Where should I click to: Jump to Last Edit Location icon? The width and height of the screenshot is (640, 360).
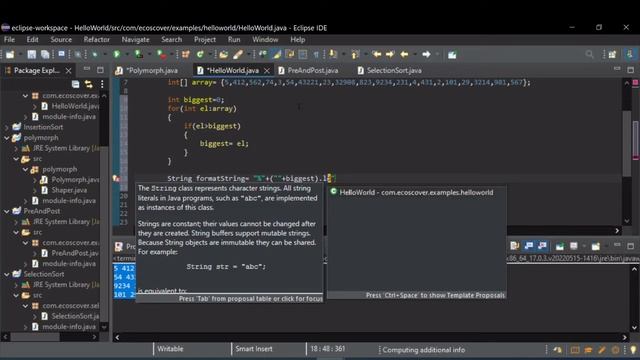click(377, 54)
